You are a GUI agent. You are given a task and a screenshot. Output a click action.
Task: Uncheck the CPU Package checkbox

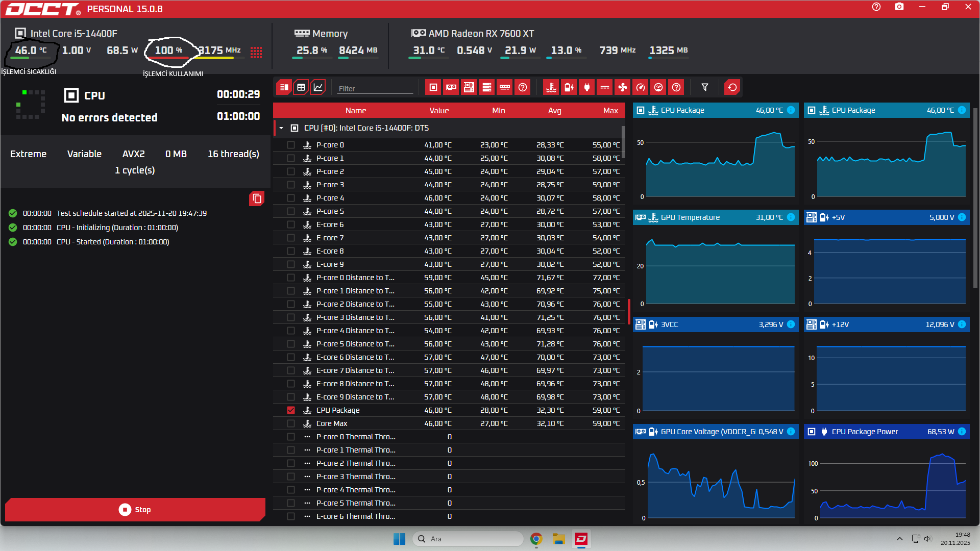tap(291, 410)
